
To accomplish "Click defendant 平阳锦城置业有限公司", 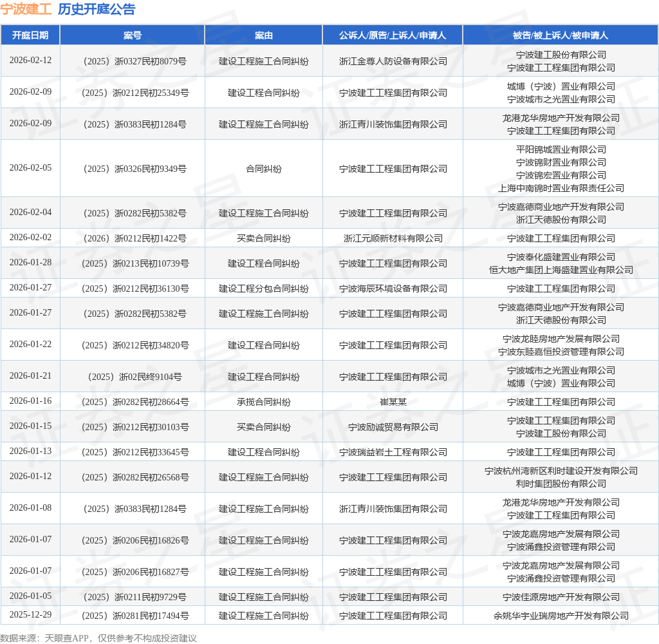I will [x=561, y=150].
